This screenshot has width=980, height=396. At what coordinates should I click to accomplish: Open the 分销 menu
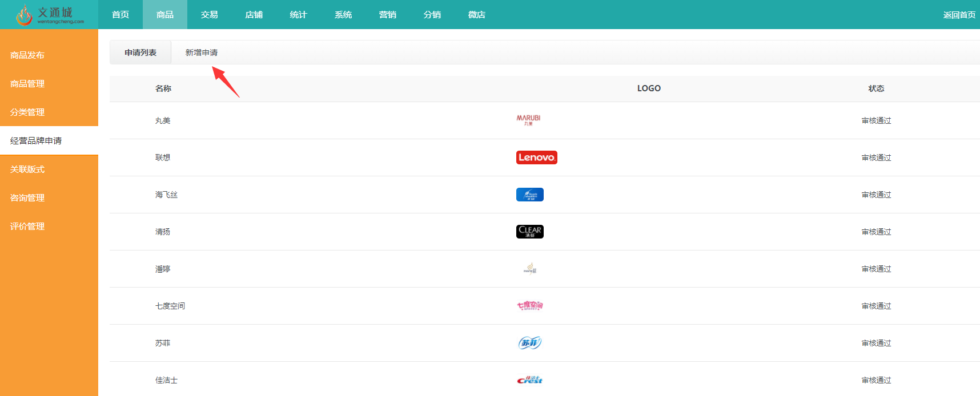pos(432,15)
